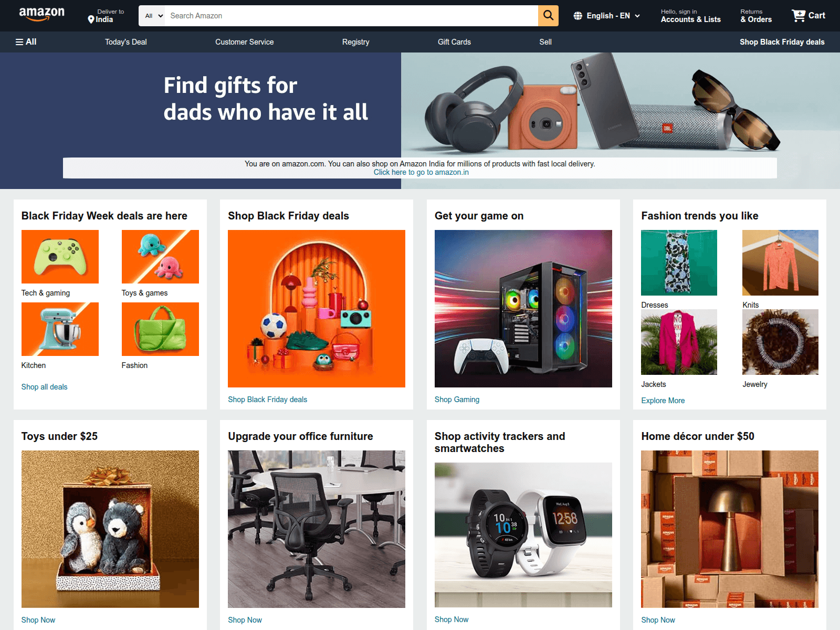Open the Toys & games octopus thumbnail
840x630 pixels.
coord(160,257)
